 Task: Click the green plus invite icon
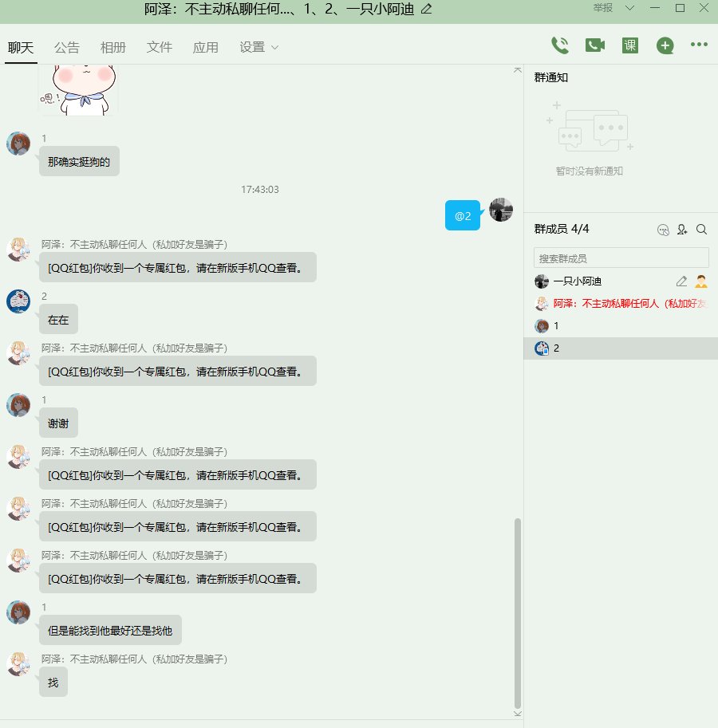click(665, 45)
